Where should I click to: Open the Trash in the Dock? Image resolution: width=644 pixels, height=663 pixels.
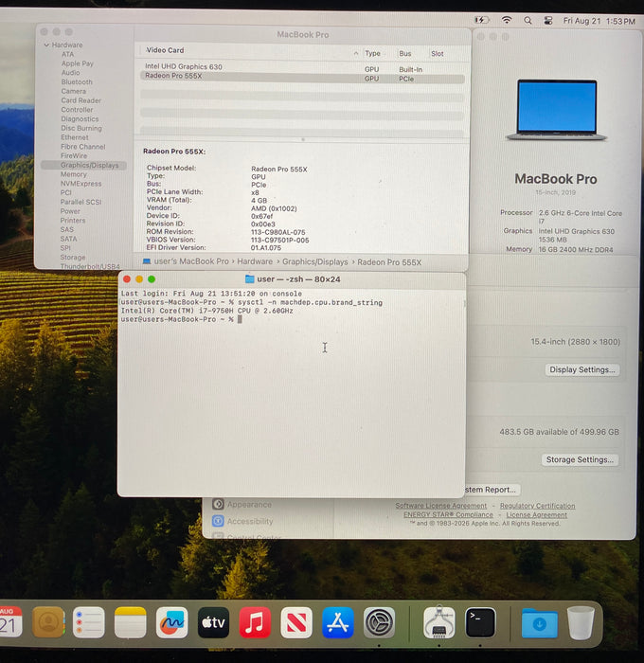(x=581, y=622)
